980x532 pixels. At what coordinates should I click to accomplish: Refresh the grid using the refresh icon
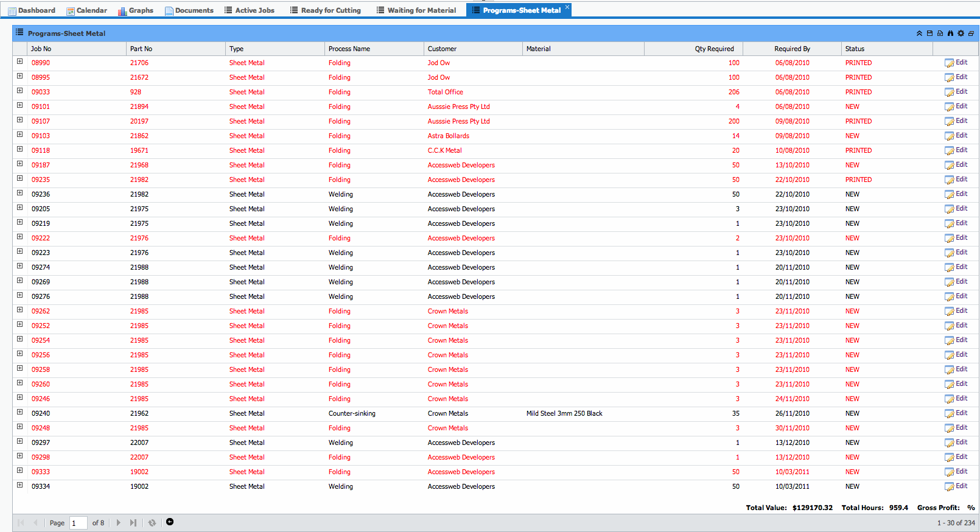(152, 523)
